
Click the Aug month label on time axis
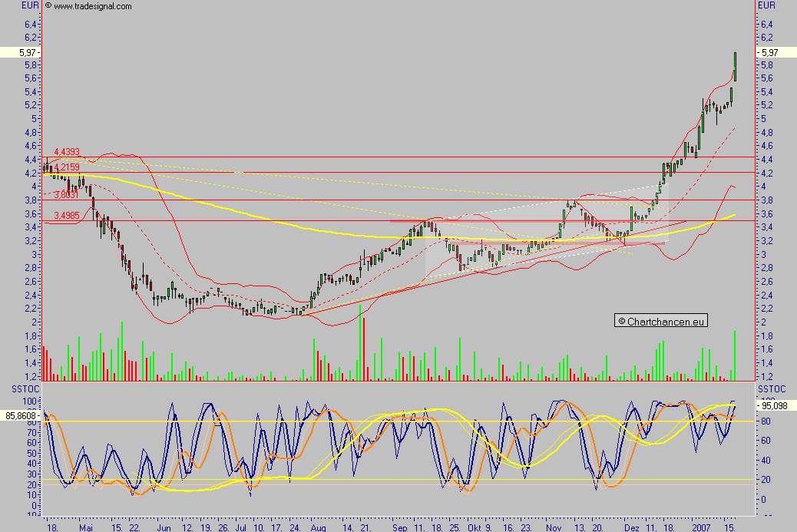click(318, 527)
